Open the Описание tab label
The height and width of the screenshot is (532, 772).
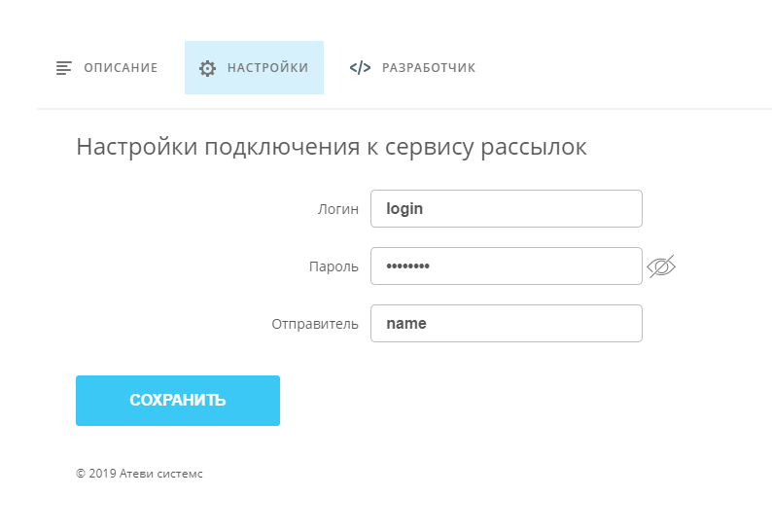121,68
